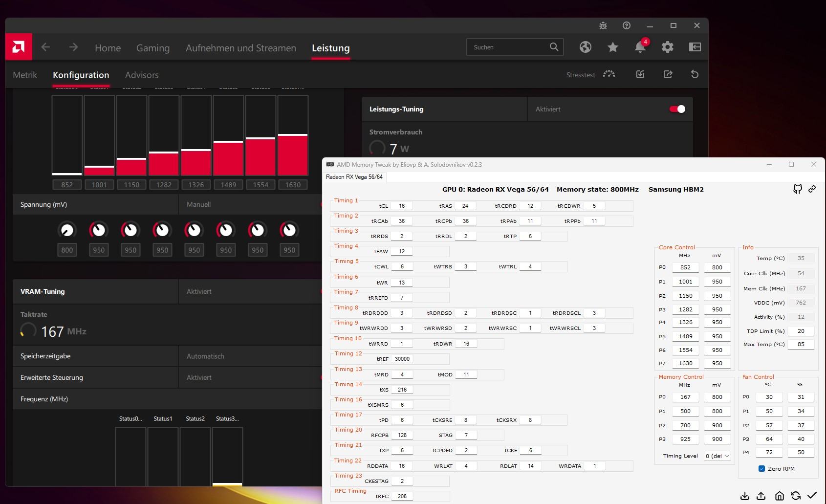Click Fan Control P0 percent field 31

click(801, 397)
